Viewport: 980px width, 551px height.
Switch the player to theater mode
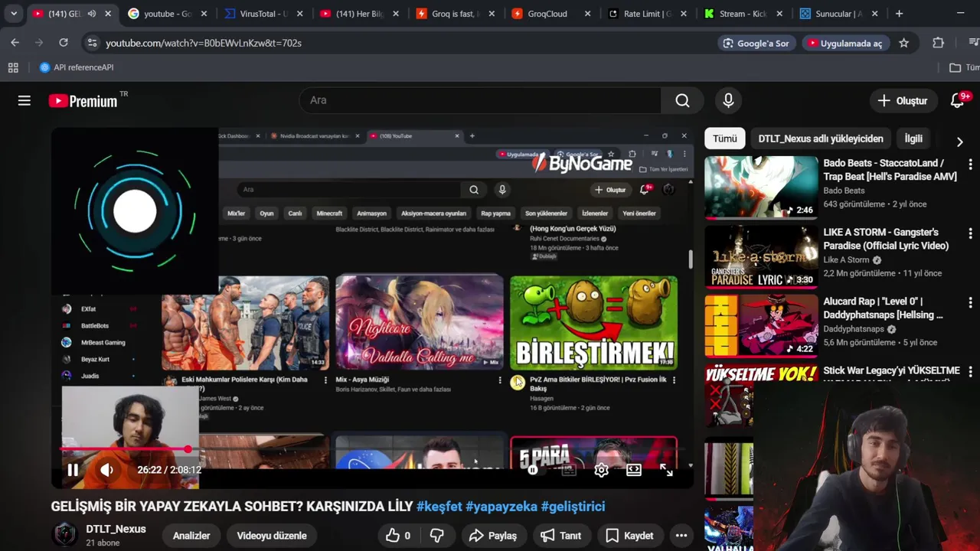click(634, 470)
